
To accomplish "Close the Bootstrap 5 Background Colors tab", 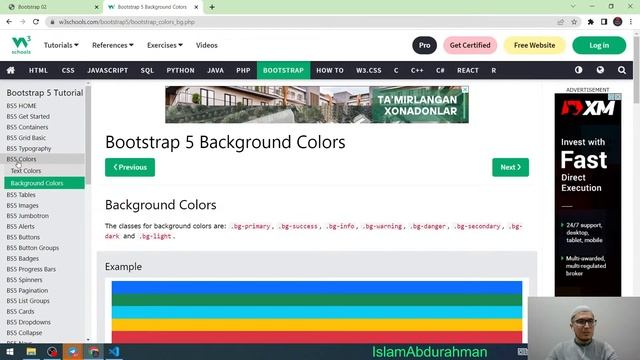I will tap(196, 7).
